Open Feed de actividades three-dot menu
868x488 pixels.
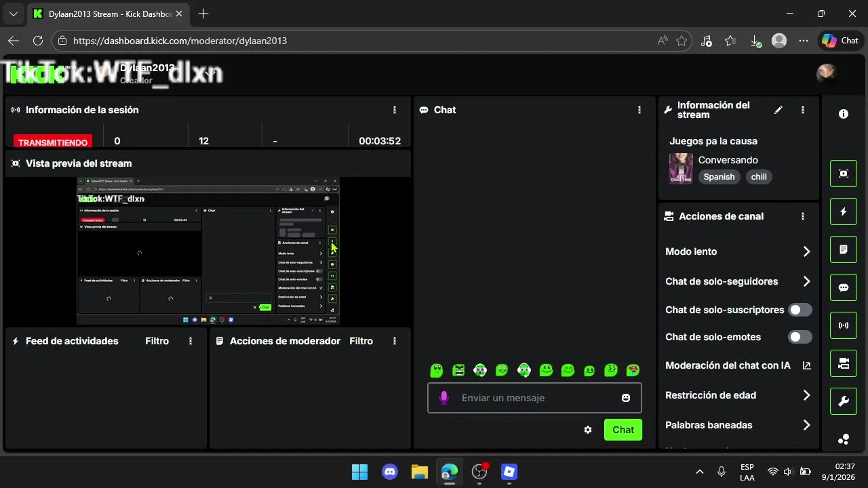click(x=191, y=341)
